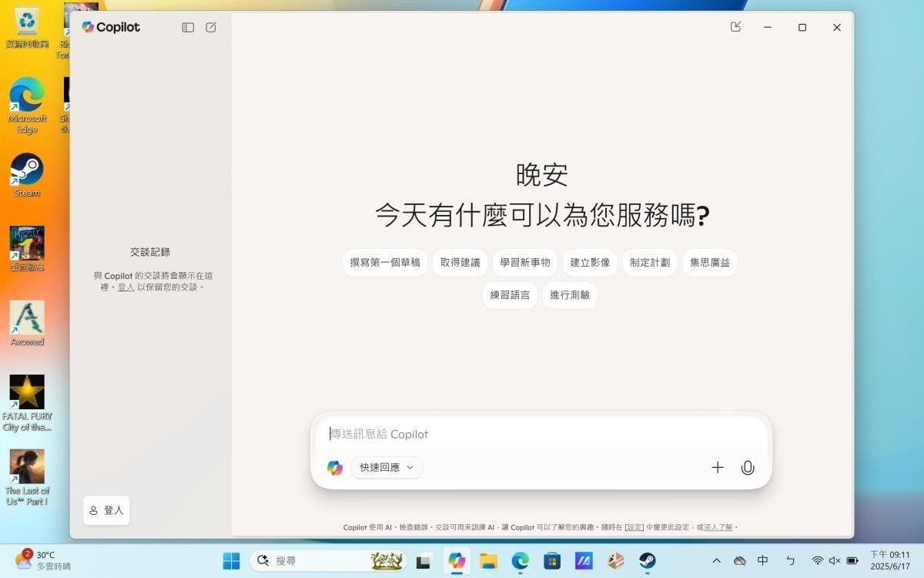Click the Steam icon in the taskbar
The image size is (924, 578).
[648, 561]
